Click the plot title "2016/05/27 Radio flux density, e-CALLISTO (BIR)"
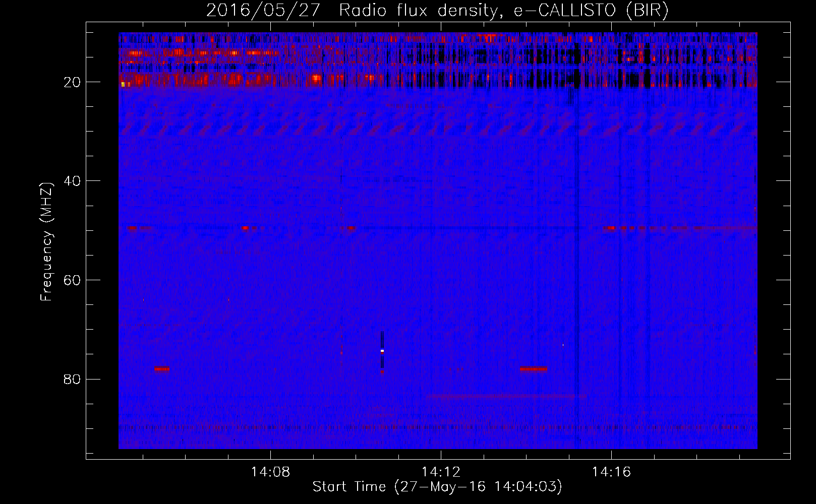This screenshot has width=816, height=504. click(437, 10)
